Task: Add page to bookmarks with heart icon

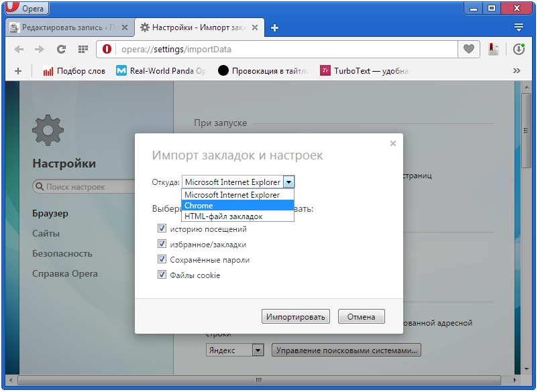Action: pyautogui.click(x=469, y=49)
